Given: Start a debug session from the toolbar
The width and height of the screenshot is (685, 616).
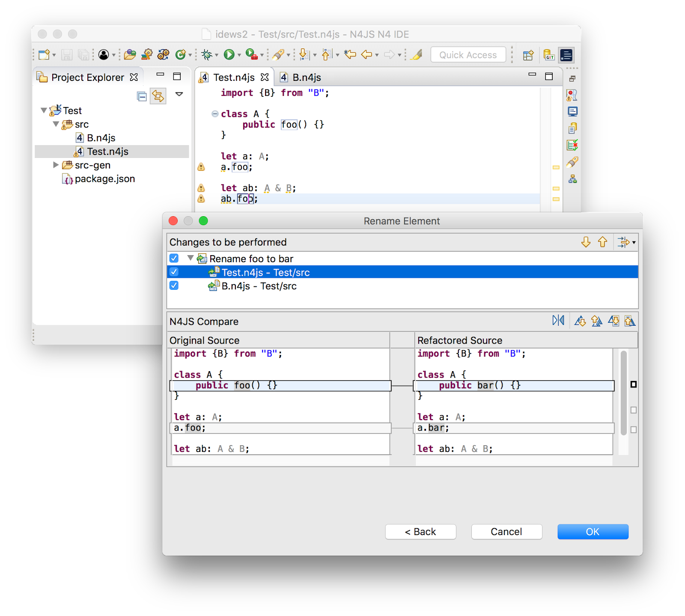Looking at the screenshot, I should coord(208,55).
